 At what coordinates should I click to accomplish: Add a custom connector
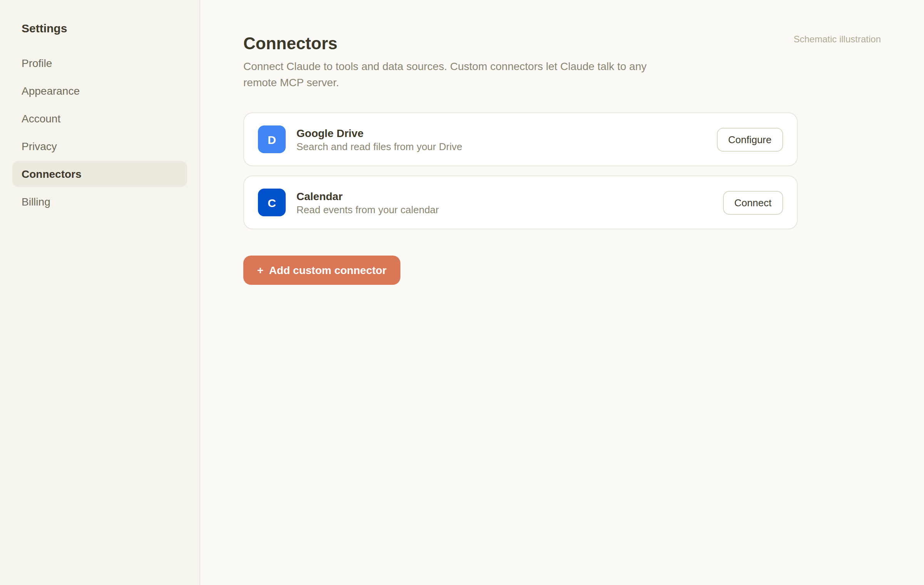(x=322, y=270)
